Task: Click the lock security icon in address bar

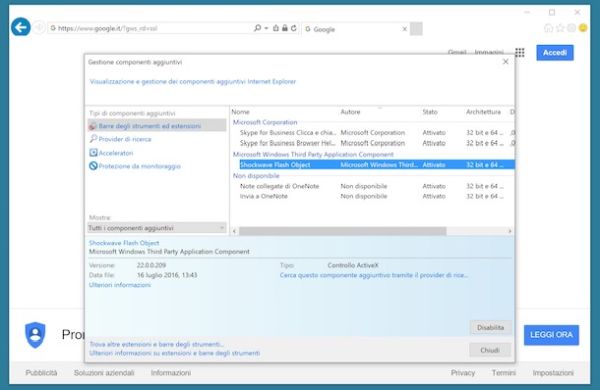Action: pos(285,28)
